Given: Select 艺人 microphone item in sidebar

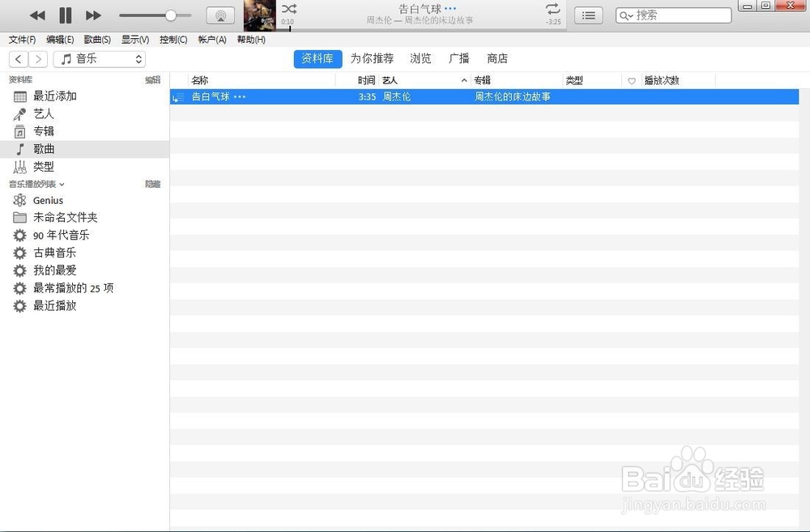Looking at the screenshot, I should [x=85, y=114].
